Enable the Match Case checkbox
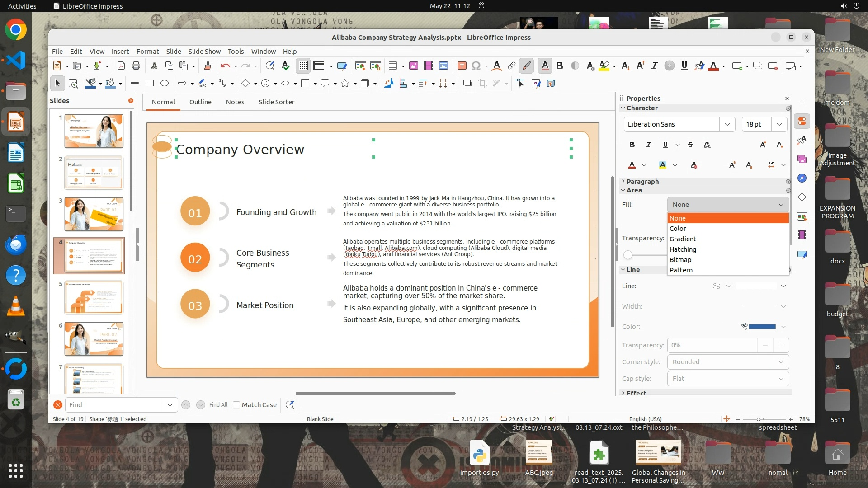868x488 pixels. 236,405
